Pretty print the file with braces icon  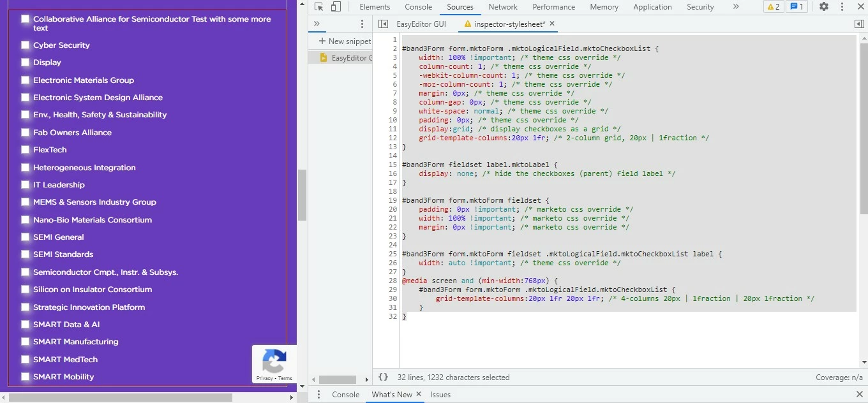[383, 377]
